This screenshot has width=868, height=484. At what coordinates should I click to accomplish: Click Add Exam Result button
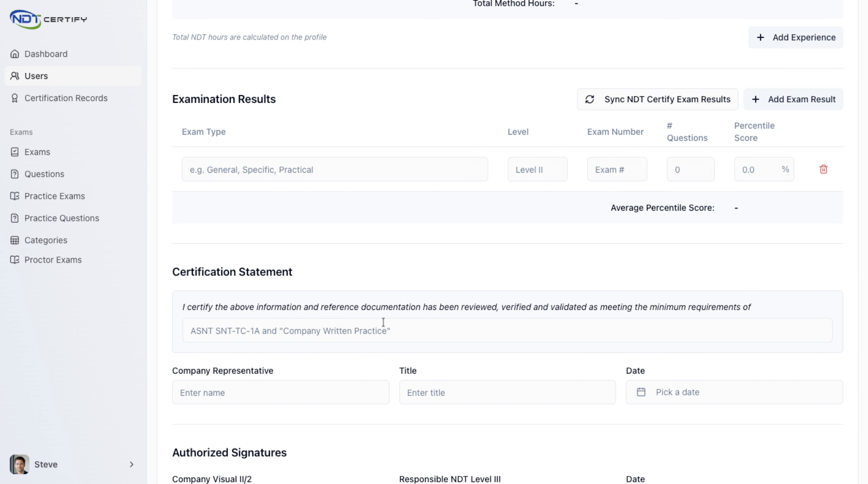[793, 99]
